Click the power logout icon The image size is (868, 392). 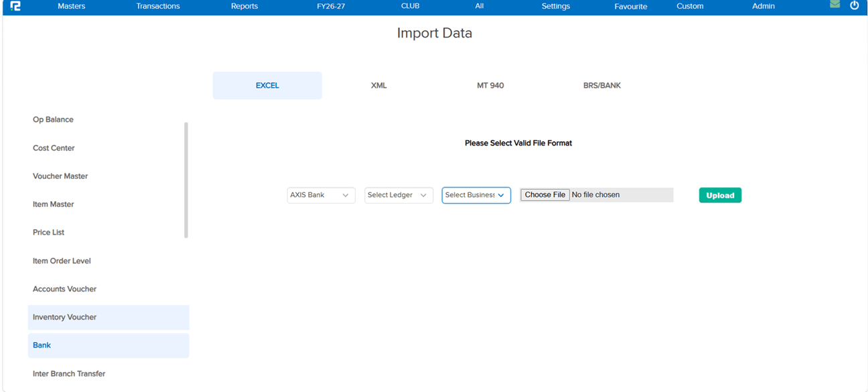[855, 5]
